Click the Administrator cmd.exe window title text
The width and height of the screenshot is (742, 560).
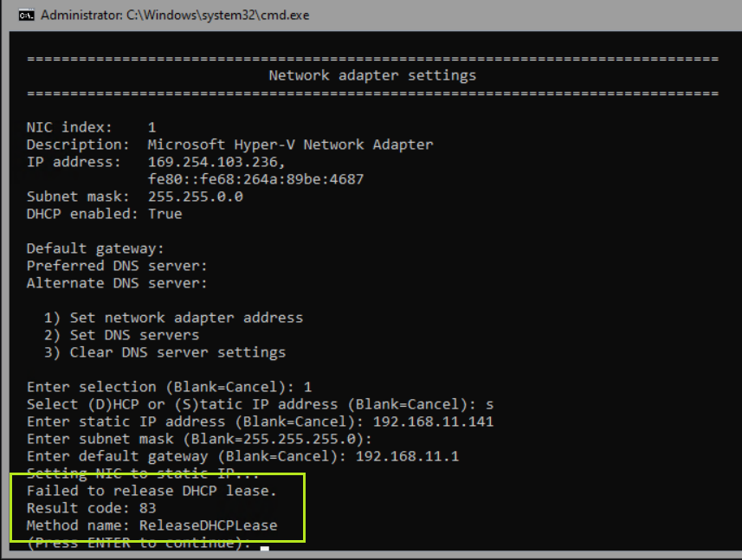coord(174,16)
